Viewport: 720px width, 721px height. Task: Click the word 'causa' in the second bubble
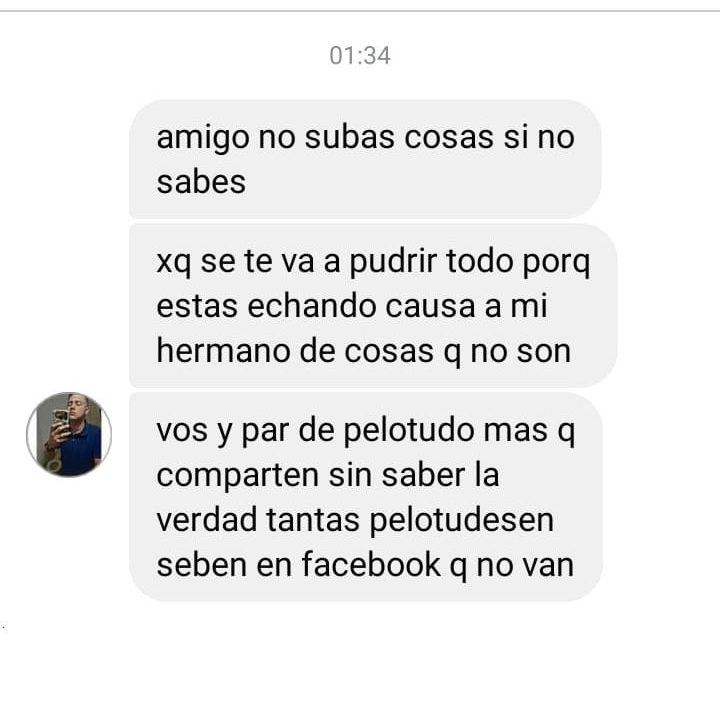point(430,306)
